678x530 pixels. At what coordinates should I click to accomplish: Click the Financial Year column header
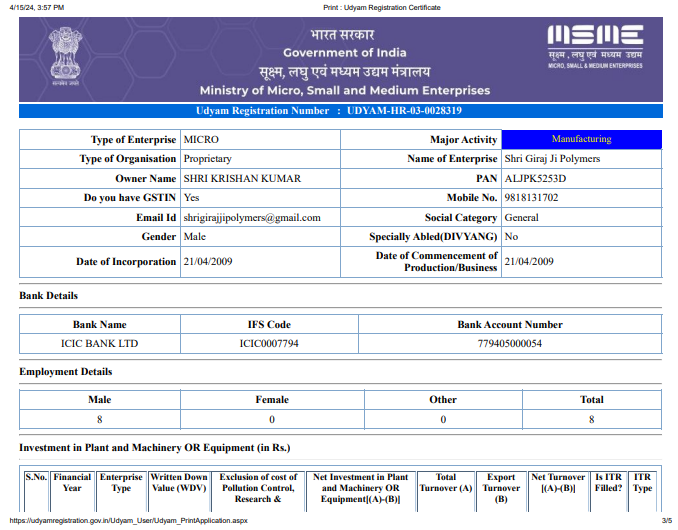pos(72,482)
